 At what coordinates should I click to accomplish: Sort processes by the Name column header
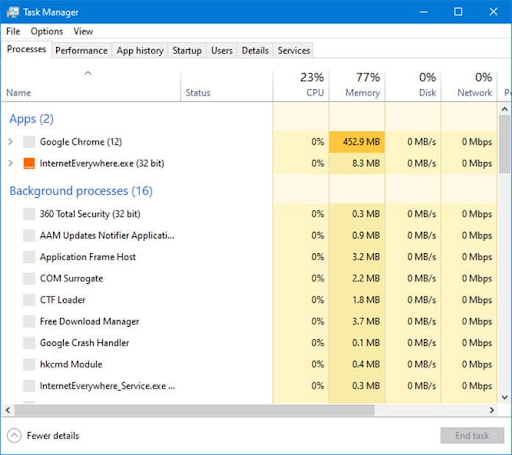click(19, 93)
